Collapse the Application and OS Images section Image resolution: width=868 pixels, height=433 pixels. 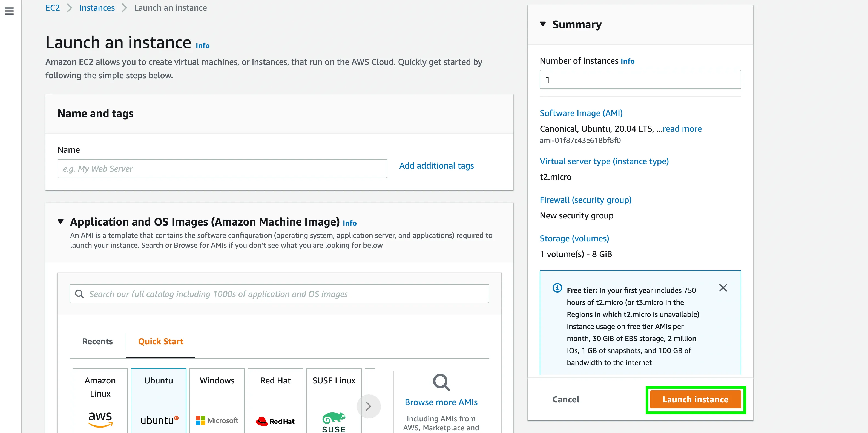[x=61, y=221]
